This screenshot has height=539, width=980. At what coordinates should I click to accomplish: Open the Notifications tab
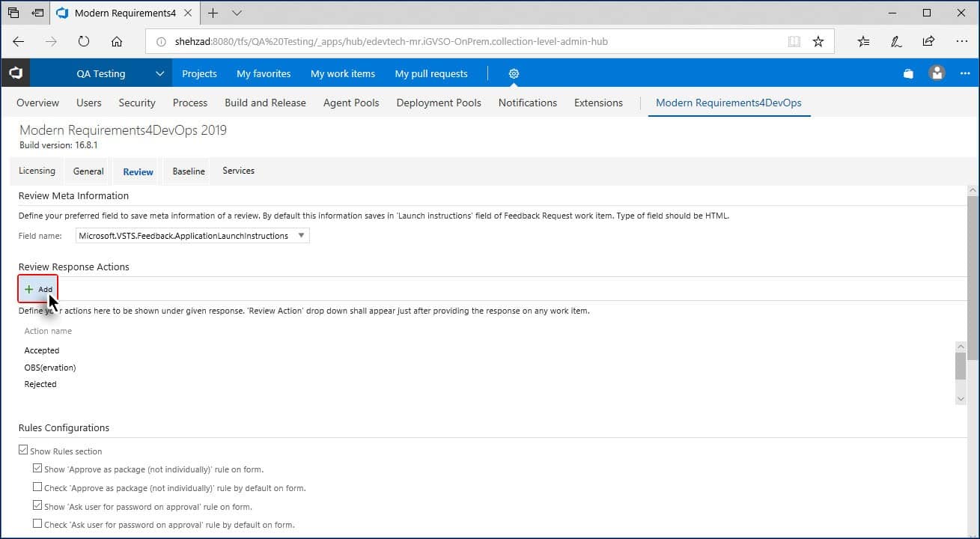point(528,103)
